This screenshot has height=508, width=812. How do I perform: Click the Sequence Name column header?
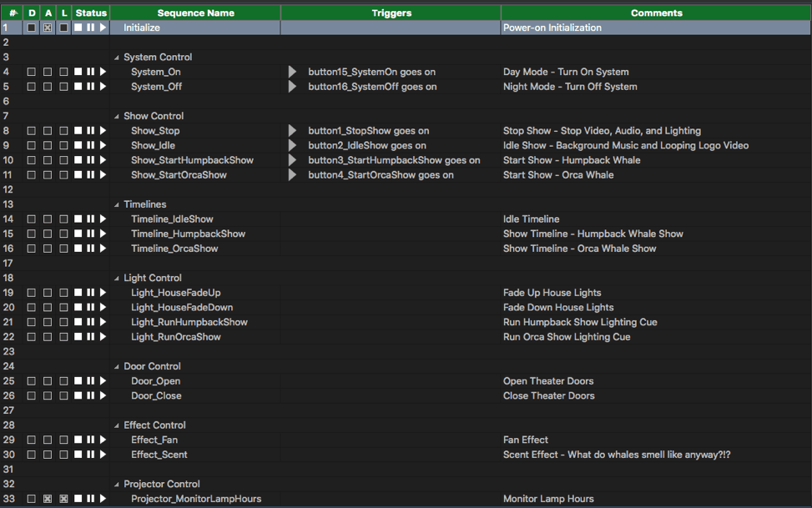196,13
